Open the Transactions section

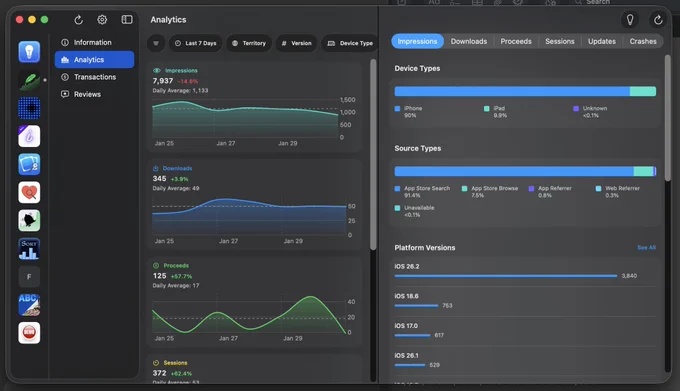(x=94, y=77)
